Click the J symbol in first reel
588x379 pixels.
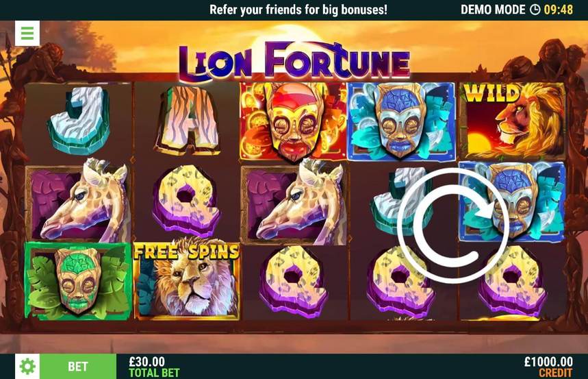[x=79, y=120]
